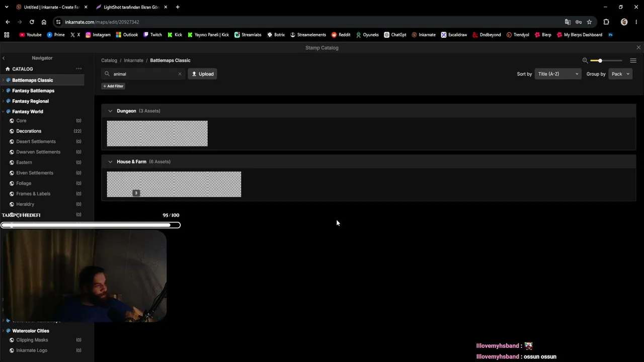Open the Group by Pack dropdown
The image size is (644, 362).
tap(620, 74)
